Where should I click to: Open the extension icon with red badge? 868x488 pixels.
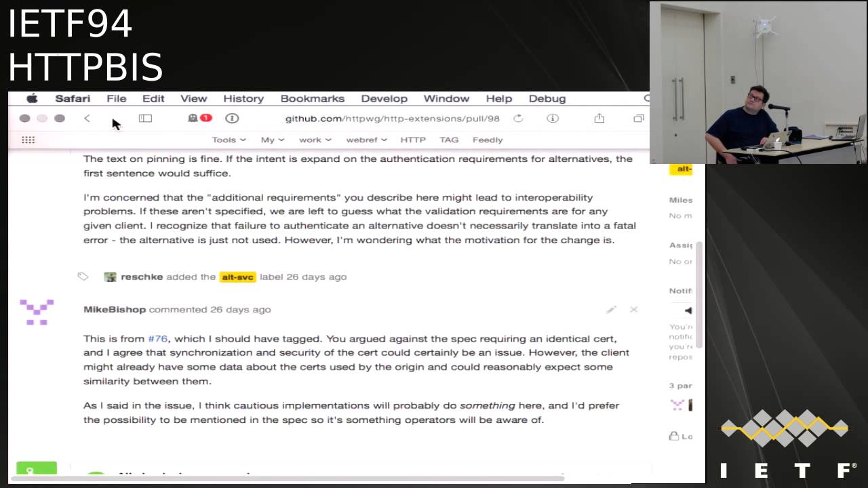pyautogui.click(x=199, y=118)
